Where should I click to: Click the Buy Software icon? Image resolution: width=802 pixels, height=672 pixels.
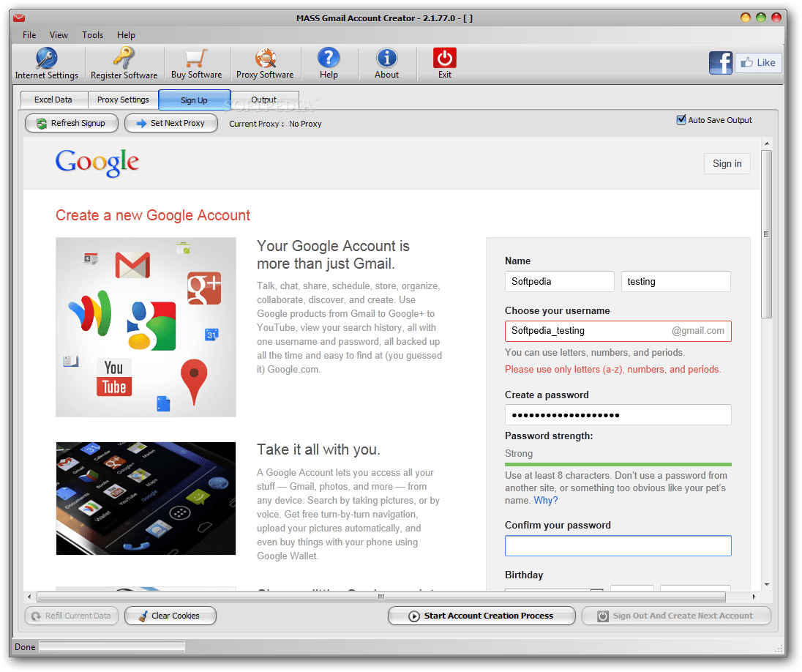(x=196, y=63)
